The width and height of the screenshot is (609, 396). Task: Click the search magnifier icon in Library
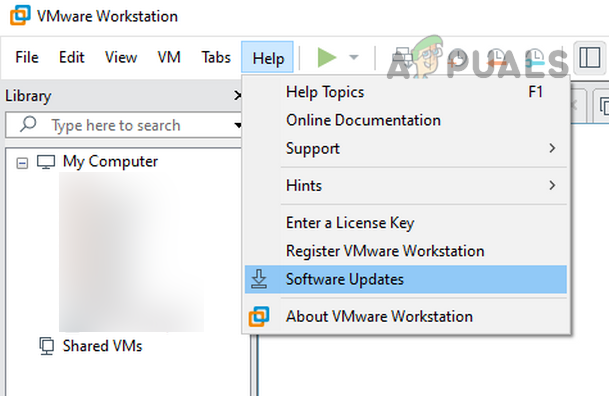[x=28, y=125]
